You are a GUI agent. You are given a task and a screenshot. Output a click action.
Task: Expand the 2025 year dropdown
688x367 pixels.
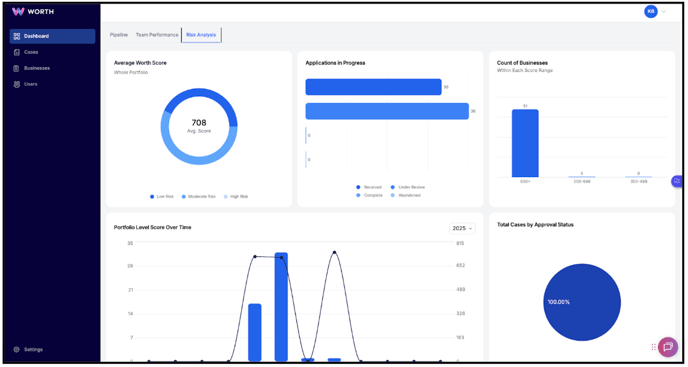click(462, 228)
